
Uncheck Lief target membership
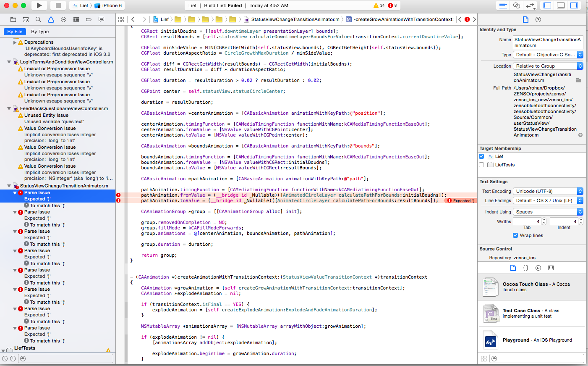coord(481,156)
